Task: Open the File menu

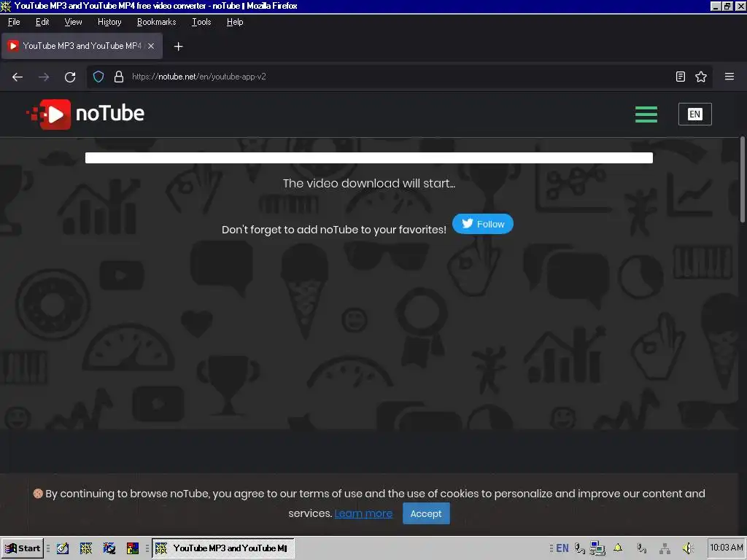Action: 14,22
